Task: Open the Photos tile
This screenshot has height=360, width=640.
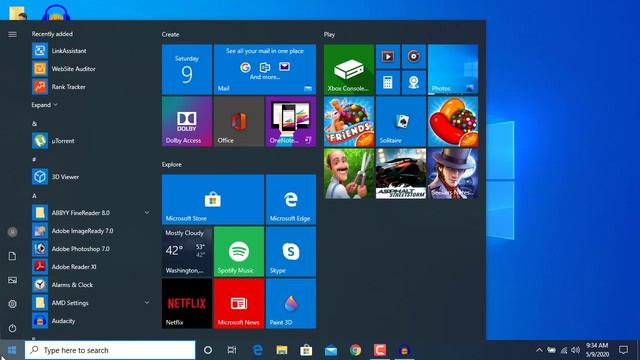Action: [x=453, y=69]
